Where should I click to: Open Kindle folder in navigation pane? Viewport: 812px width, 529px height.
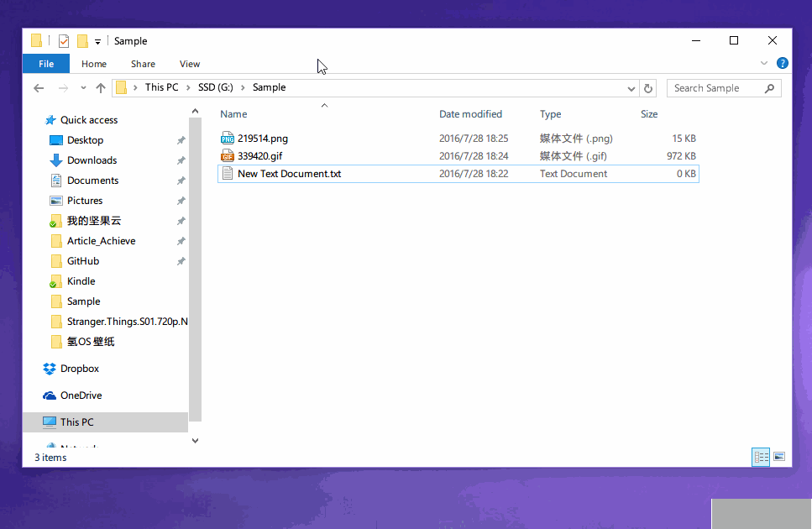click(81, 281)
